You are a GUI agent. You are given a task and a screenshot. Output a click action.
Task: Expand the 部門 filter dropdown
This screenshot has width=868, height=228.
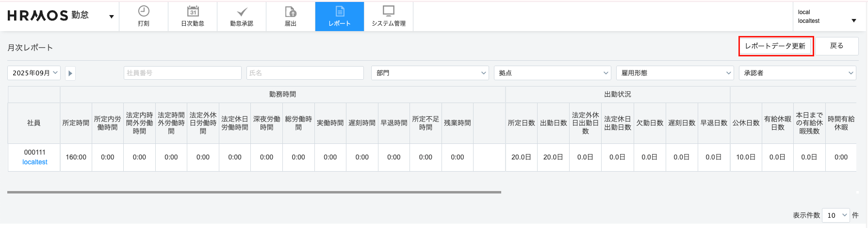point(429,73)
